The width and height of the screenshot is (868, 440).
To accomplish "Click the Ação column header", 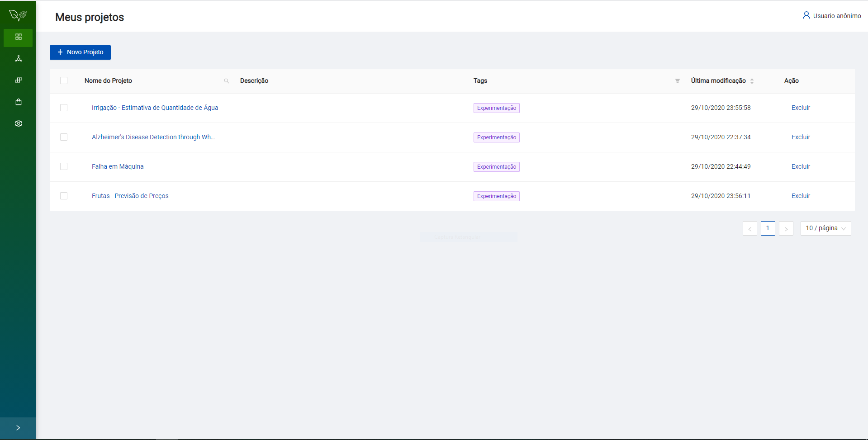I will point(792,80).
